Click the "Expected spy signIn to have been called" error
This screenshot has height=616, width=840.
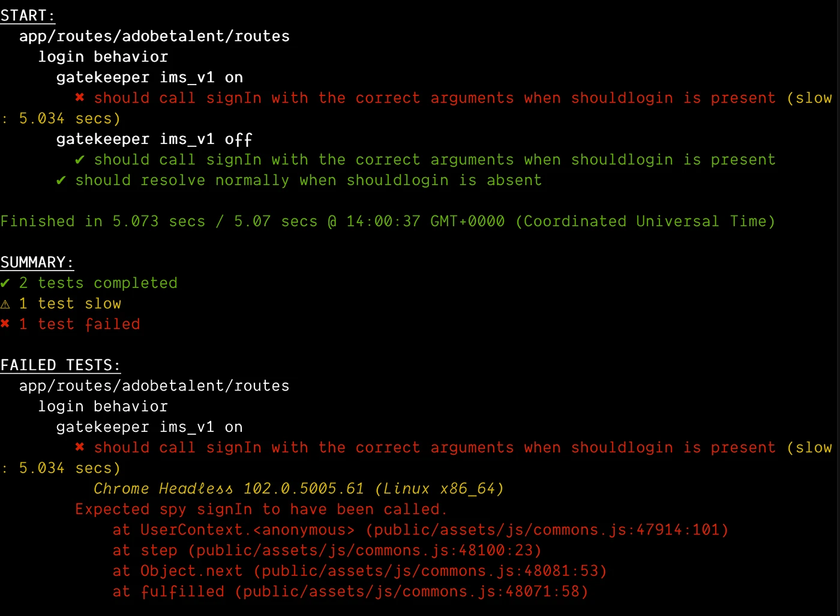tap(261, 509)
